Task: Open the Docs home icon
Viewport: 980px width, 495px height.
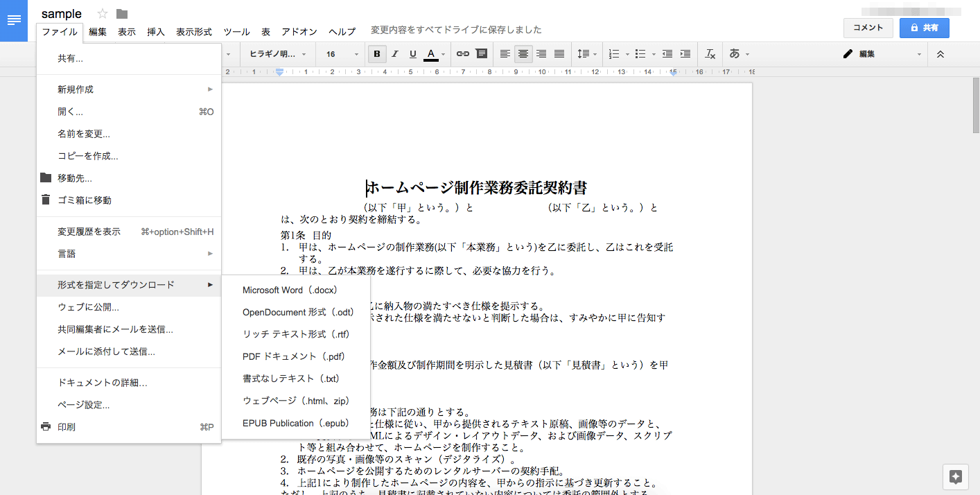Action: (x=13, y=20)
